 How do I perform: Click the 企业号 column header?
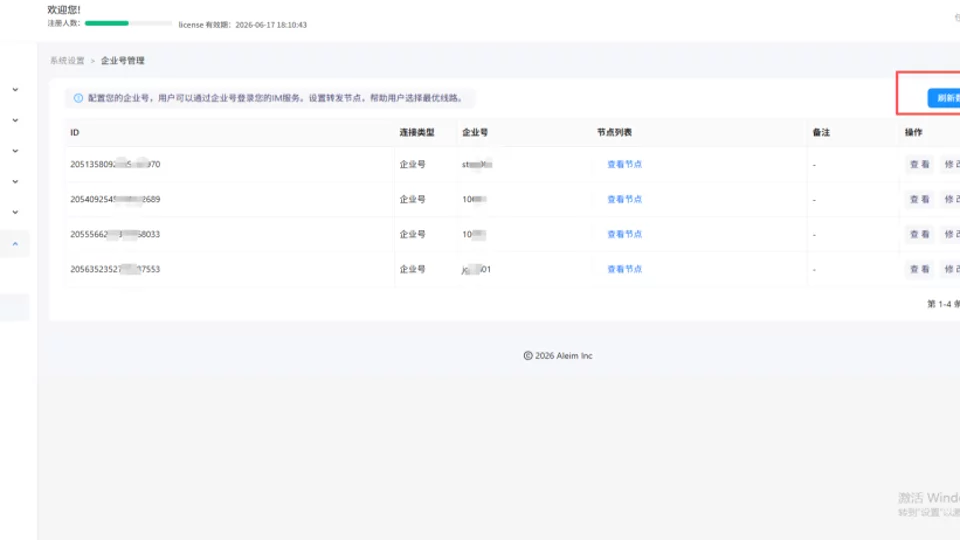coord(475,132)
